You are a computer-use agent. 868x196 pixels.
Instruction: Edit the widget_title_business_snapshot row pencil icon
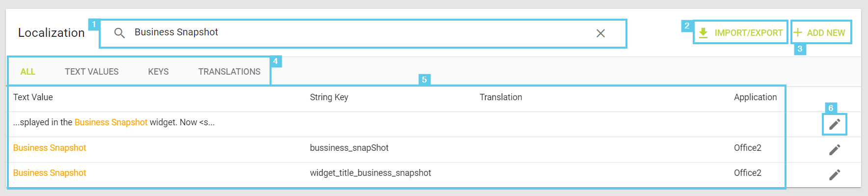pos(835,174)
